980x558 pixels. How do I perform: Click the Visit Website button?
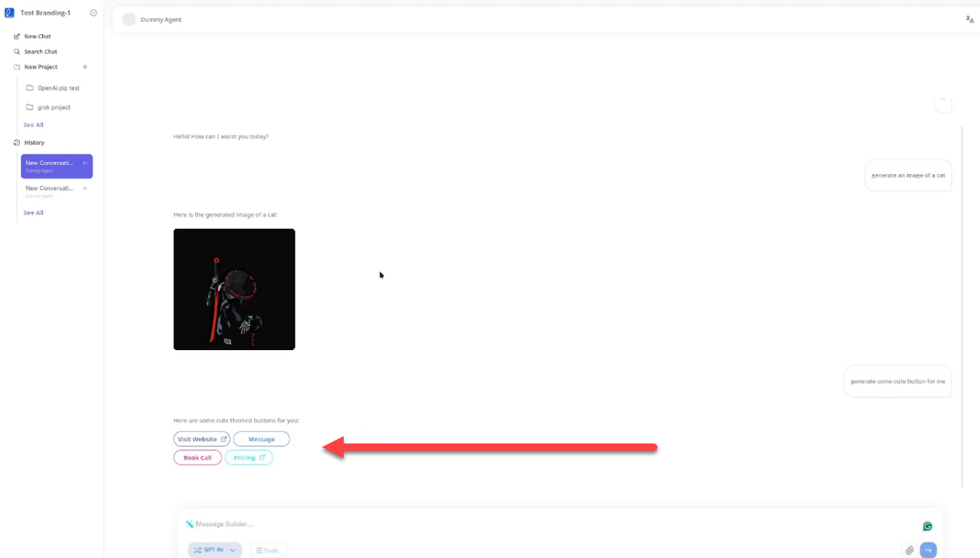pyautogui.click(x=201, y=439)
